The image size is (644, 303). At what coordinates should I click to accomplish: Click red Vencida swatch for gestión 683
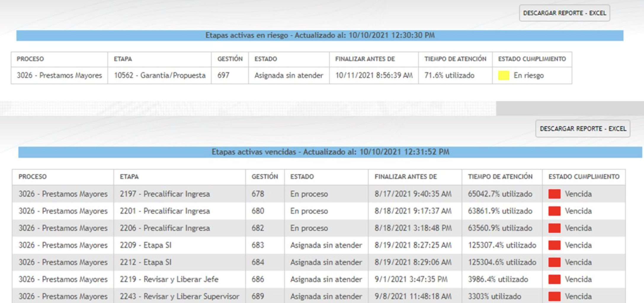[554, 245]
